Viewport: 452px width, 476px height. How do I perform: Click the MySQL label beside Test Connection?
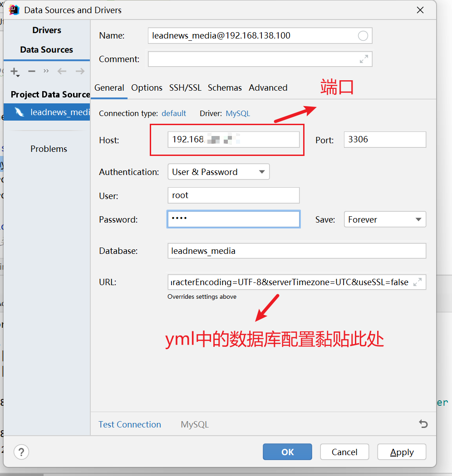195,424
